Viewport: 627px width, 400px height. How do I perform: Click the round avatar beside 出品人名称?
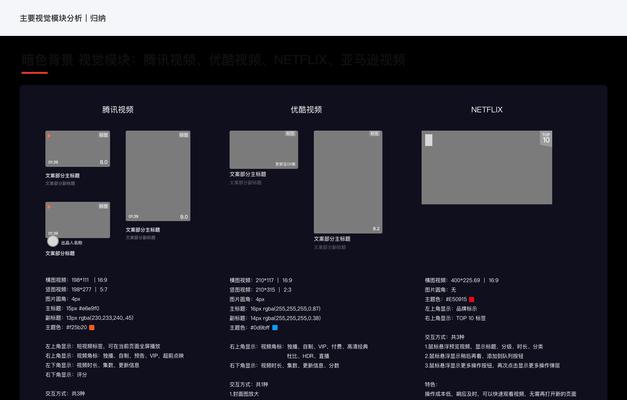point(53,241)
